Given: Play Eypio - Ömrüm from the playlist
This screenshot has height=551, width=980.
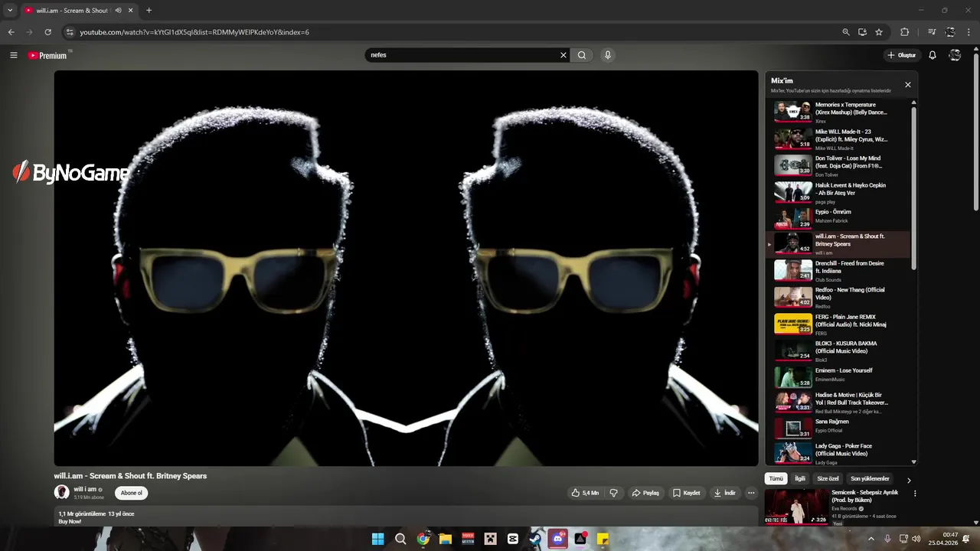Looking at the screenshot, I should tap(838, 218).
